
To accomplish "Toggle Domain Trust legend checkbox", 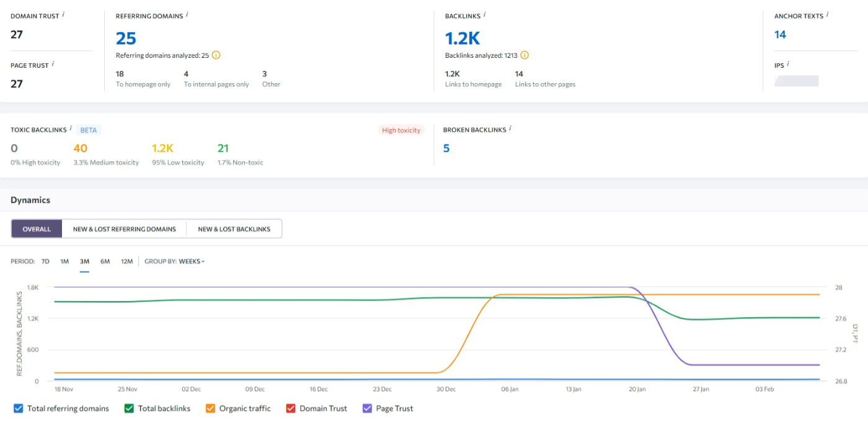I will (290, 408).
